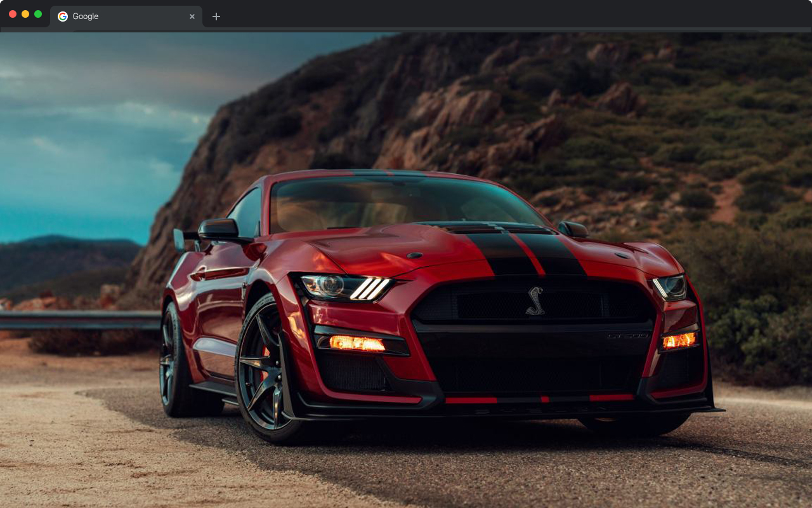This screenshot has height=508, width=812.
Task: Open a new tab with the plus icon
Action: point(216,17)
